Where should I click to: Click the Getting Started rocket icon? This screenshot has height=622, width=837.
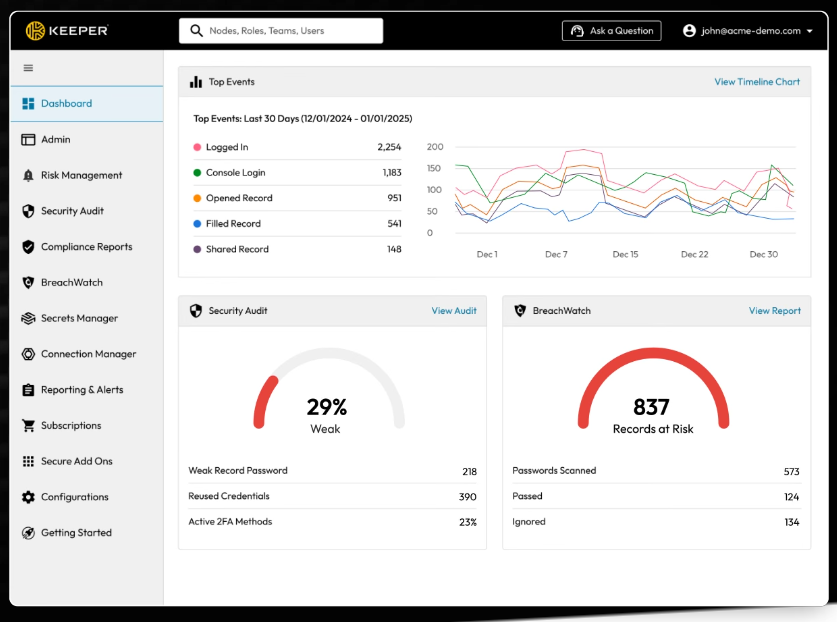click(28, 533)
